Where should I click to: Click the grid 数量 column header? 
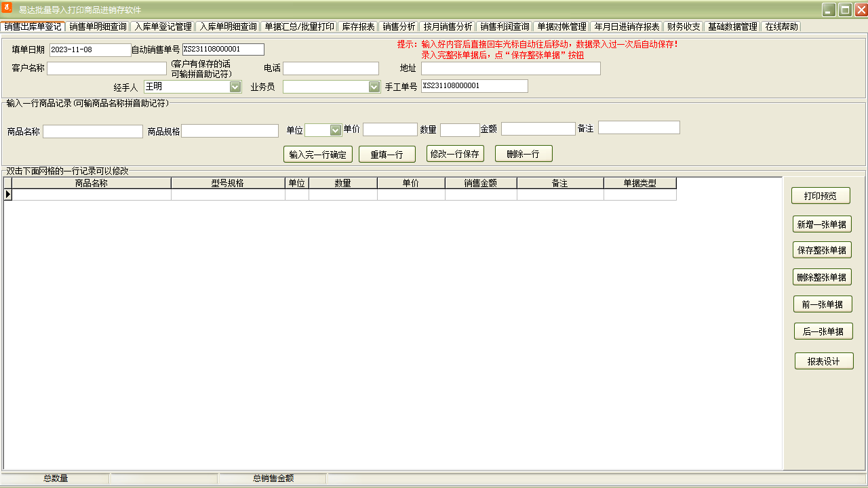(343, 183)
